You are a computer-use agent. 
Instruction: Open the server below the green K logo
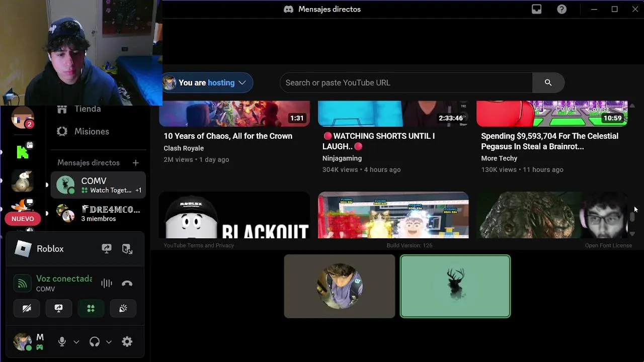23,182
